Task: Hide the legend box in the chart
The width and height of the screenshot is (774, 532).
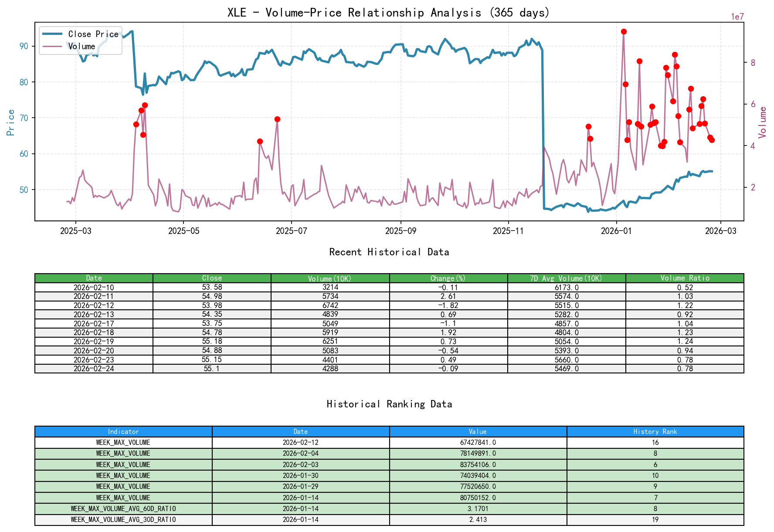Action: [80, 40]
